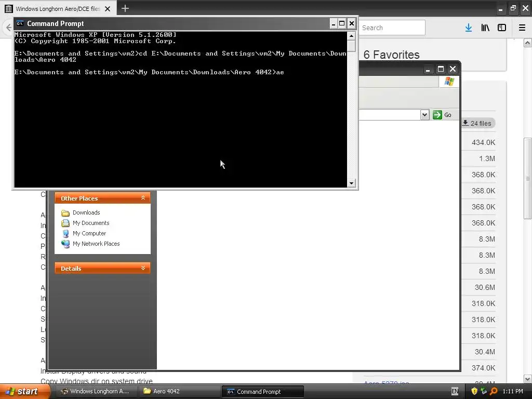Click the yellow security shield tray icon
Screen dimensions: 532x399
[474, 391]
